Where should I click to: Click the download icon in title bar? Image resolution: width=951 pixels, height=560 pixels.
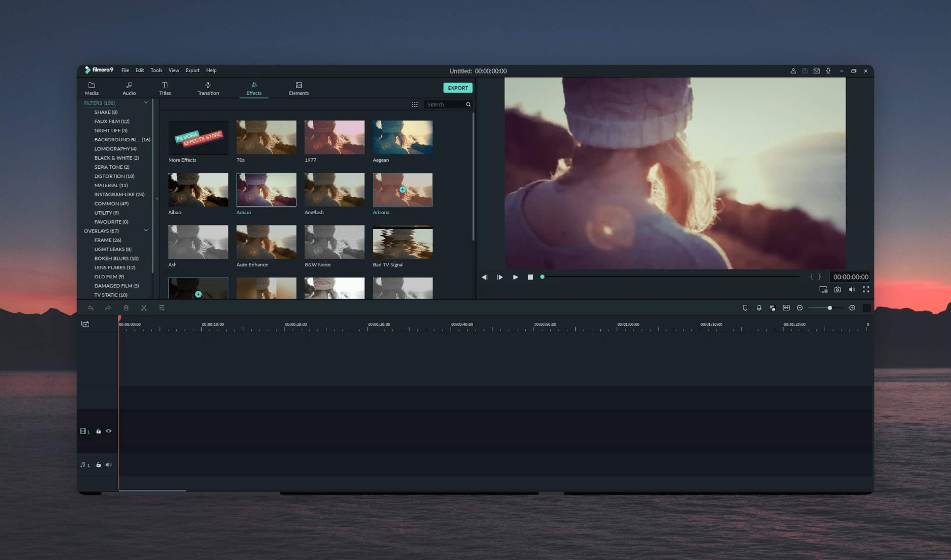828,71
